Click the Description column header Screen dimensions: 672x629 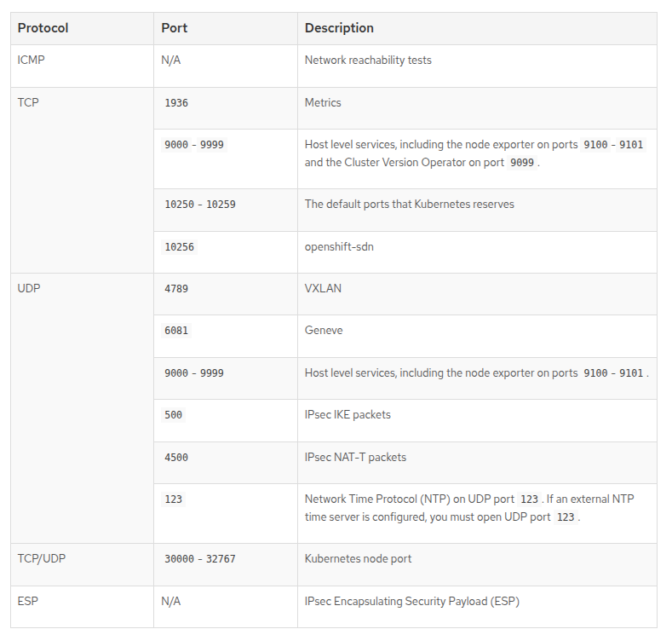[x=339, y=28]
